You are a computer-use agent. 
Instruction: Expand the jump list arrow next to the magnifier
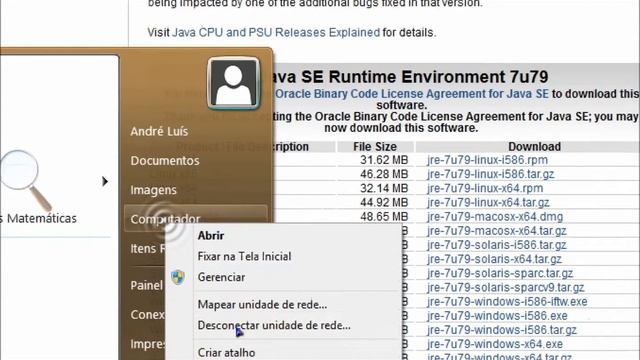pyautogui.click(x=105, y=181)
